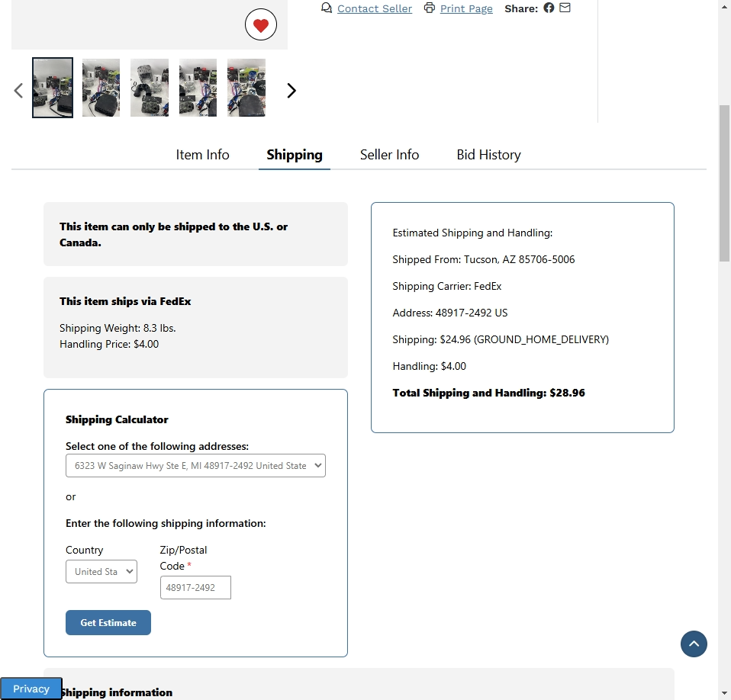Share listing via email envelope icon

(565, 8)
